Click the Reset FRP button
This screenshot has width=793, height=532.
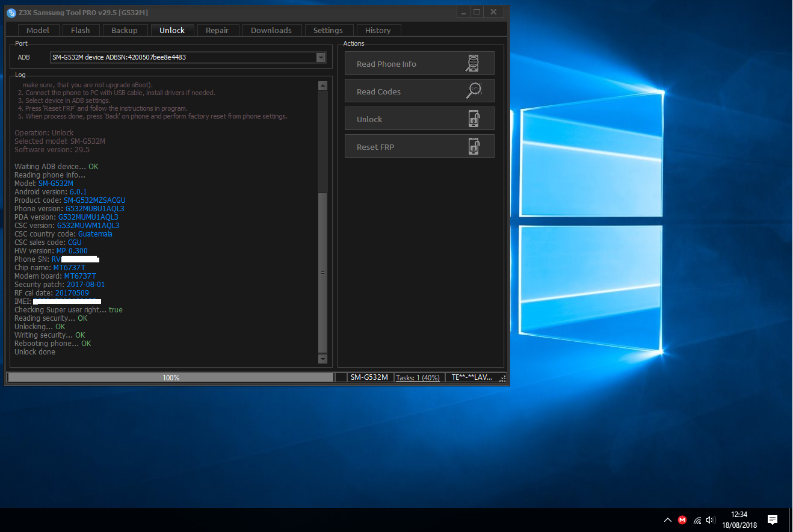pos(419,146)
